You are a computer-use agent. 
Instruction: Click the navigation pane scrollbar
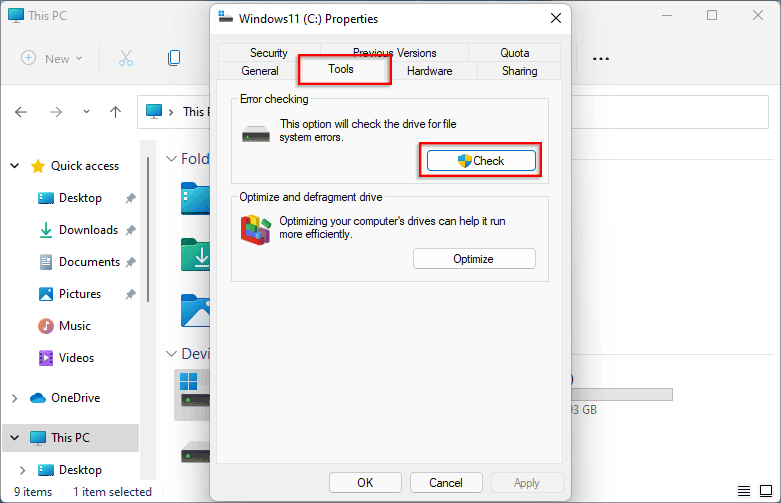pyautogui.click(x=148, y=229)
